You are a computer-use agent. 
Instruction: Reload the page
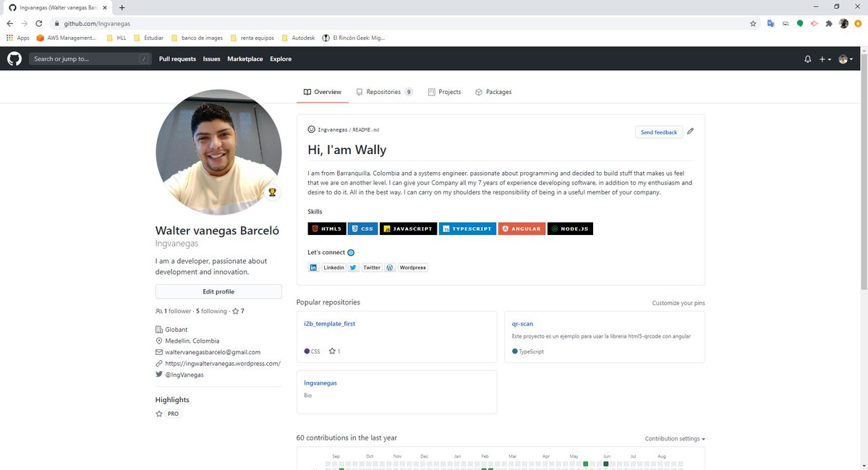pyautogui.click(x=39, y=23)
